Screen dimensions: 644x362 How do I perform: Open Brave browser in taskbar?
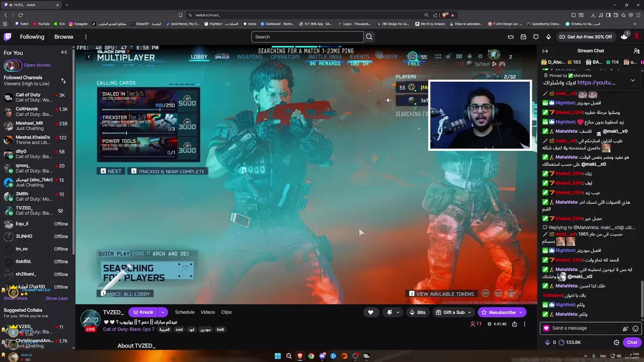[x=300, y=356]
